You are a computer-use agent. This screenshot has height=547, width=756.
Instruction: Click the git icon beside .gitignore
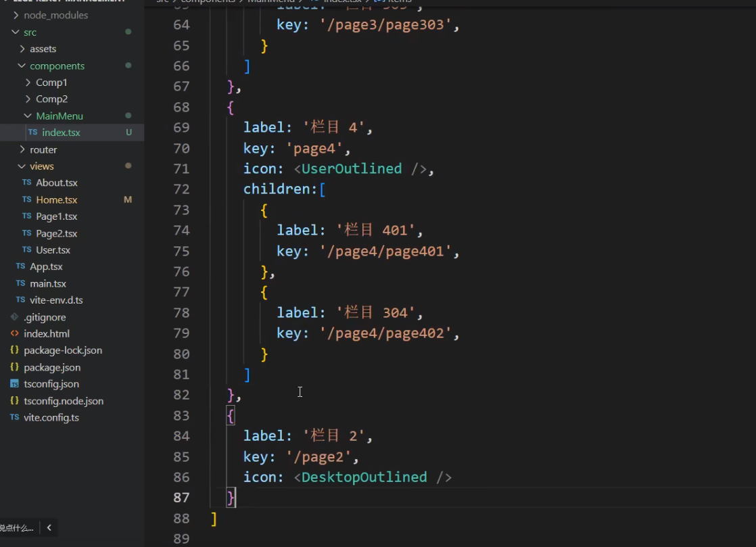click(14, 317)
